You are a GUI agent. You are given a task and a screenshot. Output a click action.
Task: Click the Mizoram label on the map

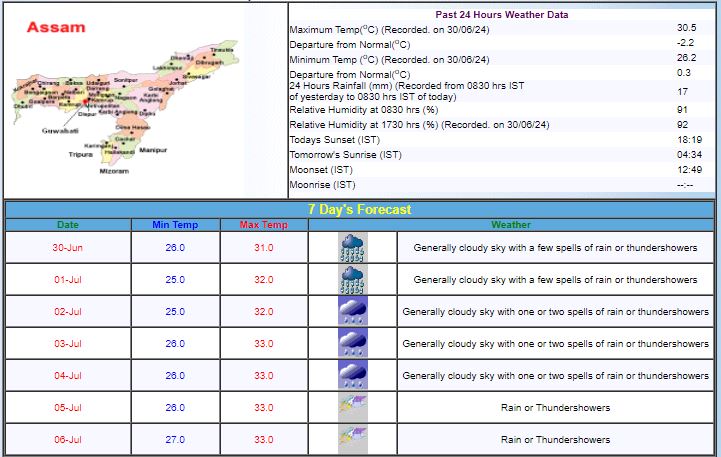tap(114, 171)
